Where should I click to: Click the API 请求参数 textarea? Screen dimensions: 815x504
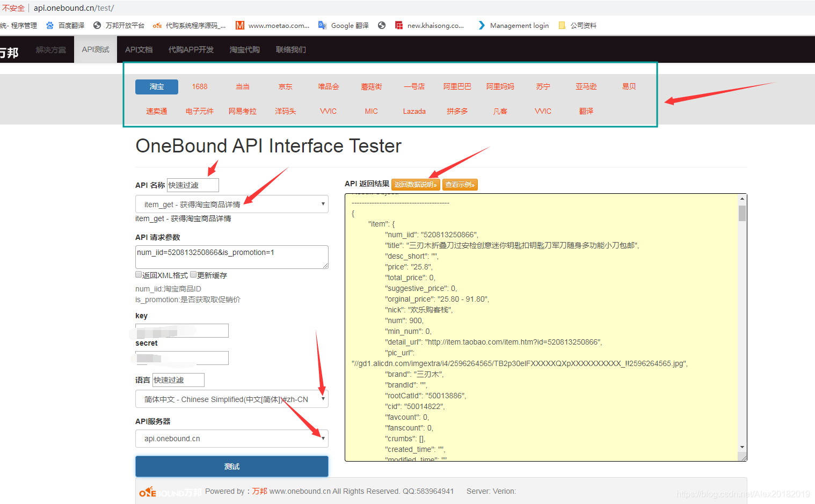tap(232, 257)
